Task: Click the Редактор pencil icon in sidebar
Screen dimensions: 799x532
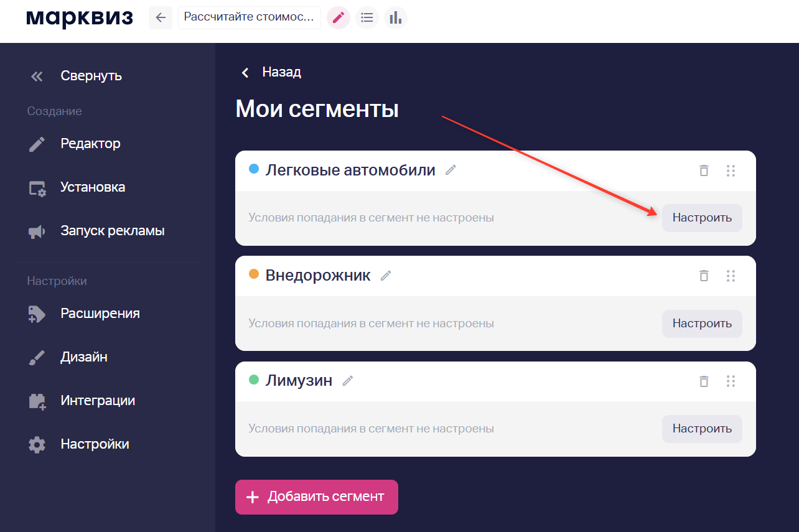Action: point(37,144)
